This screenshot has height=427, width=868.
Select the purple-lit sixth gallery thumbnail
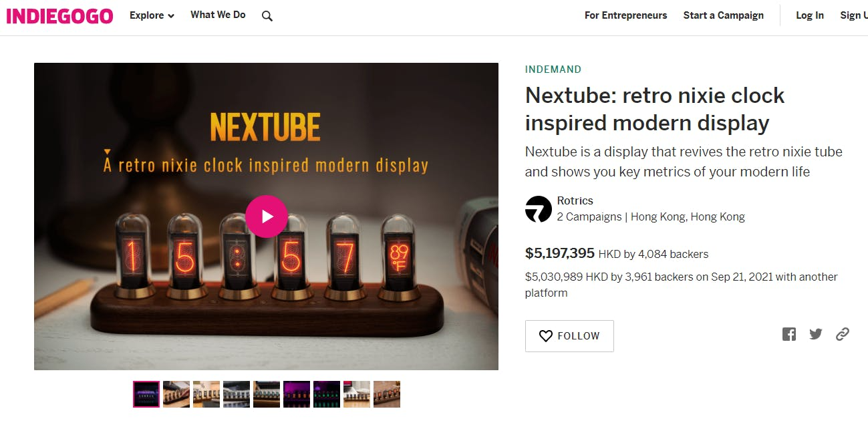point(297,394)
